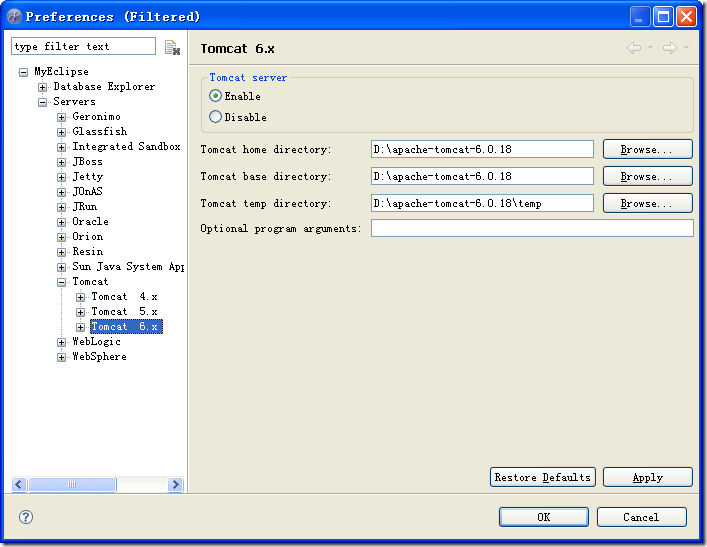Image resolution: width=707 pixels, height=547 pixels.
Task: Click the scrollbar right arrow
Action: pos(175,484)
